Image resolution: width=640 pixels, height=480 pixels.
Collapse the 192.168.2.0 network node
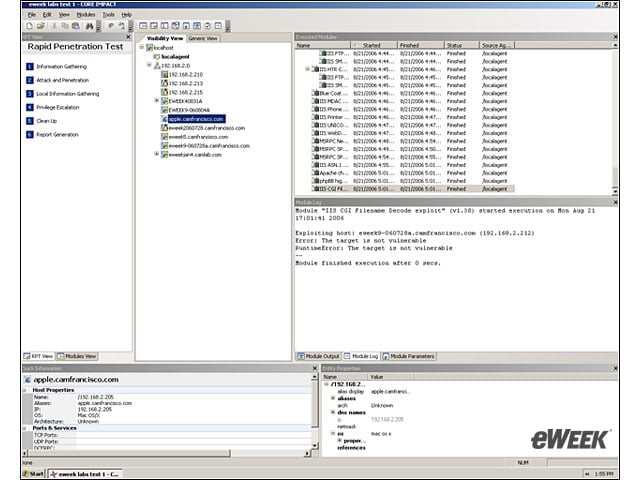[149, 65]
